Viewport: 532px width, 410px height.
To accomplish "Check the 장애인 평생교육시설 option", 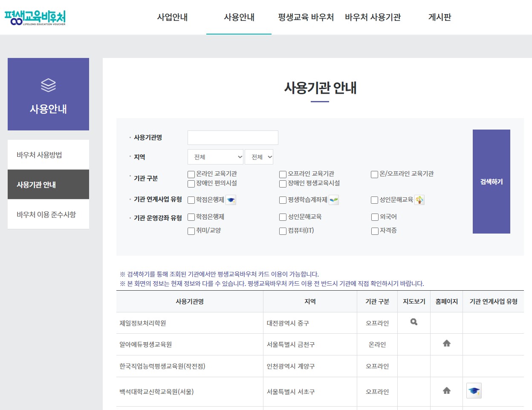I will click(282, 183).
